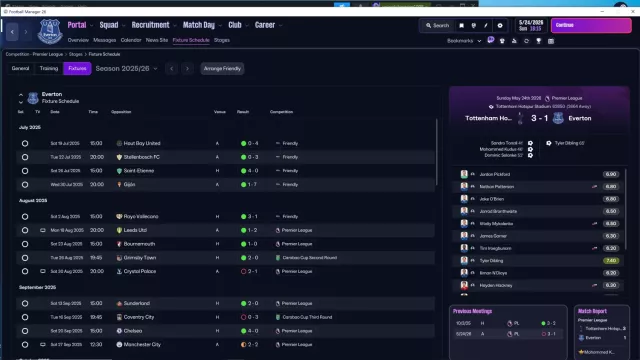Select the Premier League logo on the Bournemouth row
The width and height of the screenshot is (640, 360).
coord(278,244)
